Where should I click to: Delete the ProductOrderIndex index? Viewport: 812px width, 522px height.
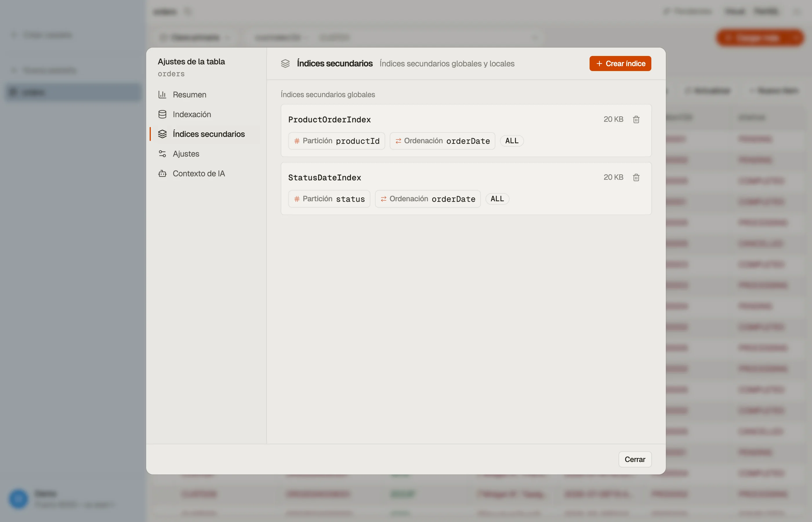point(636,119)
